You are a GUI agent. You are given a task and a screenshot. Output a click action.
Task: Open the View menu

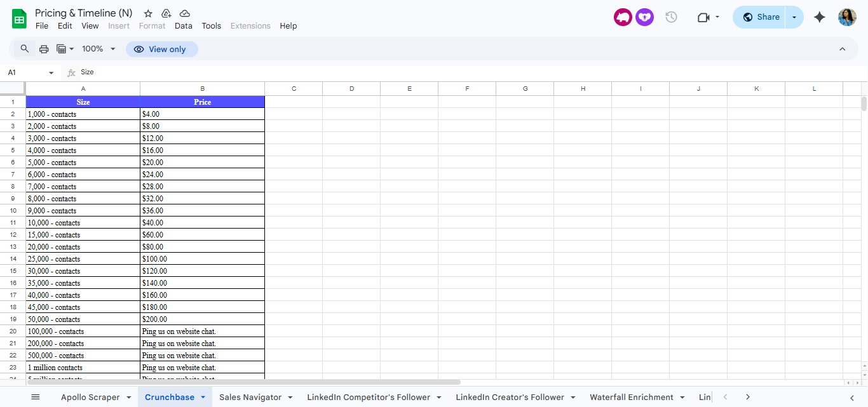(90, 26)
